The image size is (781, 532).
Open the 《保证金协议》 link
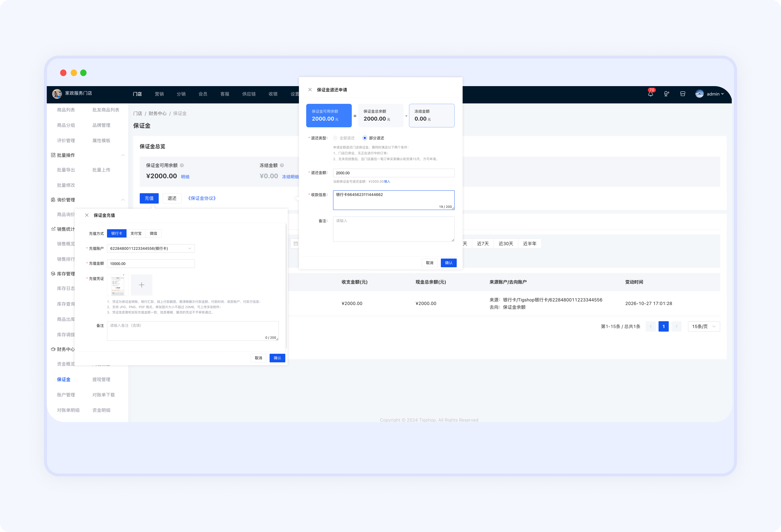click(202, 199)
